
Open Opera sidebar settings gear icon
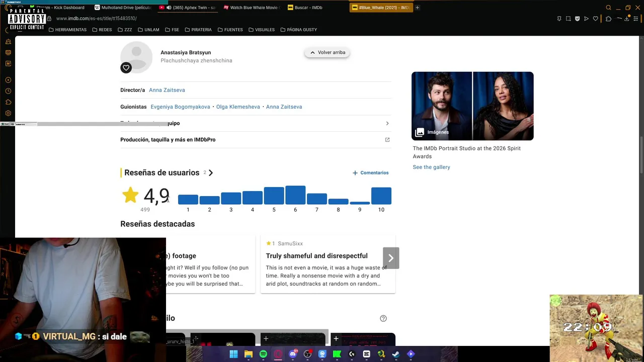click(8, 113)
